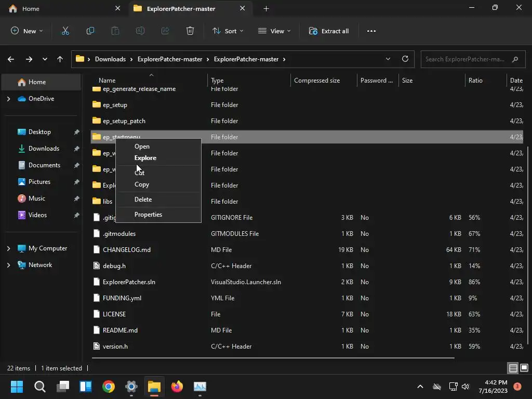The image size is (532, 399).
Task: Sort by the Ratio column header
Action: tap(475, 81)
